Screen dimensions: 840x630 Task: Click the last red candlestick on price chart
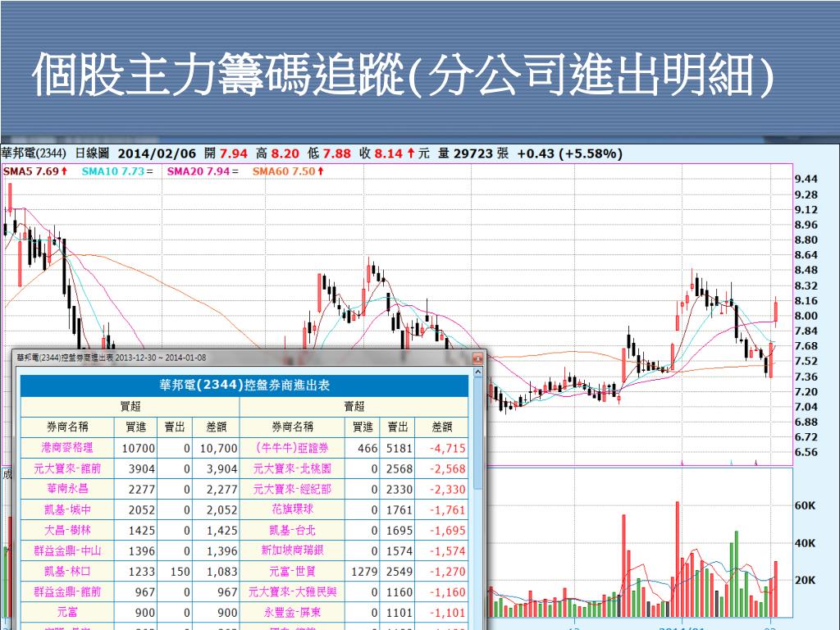tap(776, 311)
